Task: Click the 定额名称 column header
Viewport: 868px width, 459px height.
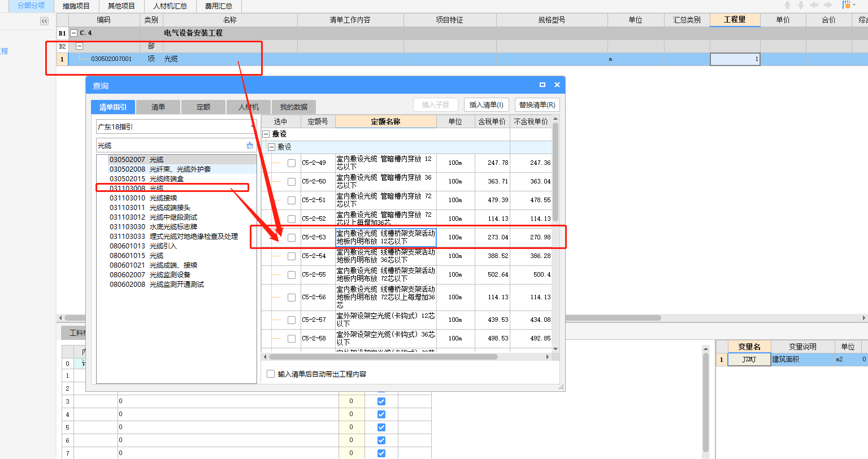Action: coord(386,121)
